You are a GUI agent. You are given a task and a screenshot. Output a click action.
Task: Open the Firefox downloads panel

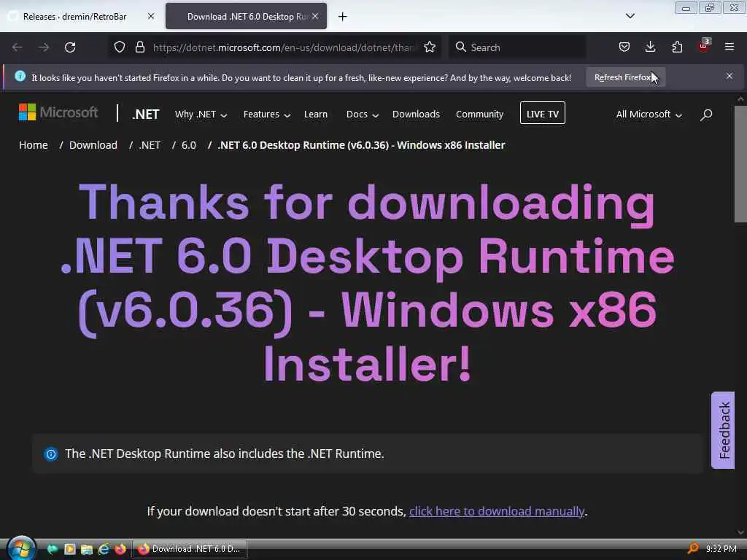click(x=650, y=47)
